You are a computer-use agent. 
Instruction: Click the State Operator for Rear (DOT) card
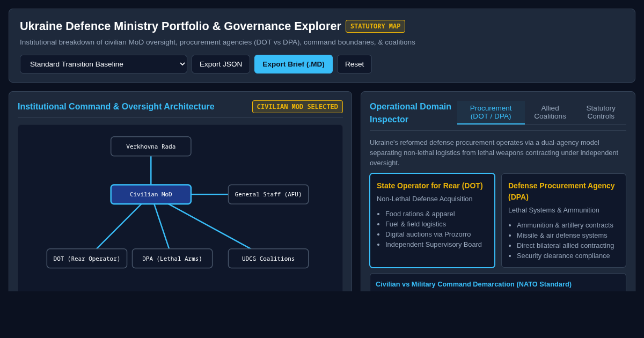pyautogui.click(x=432, y=221)
